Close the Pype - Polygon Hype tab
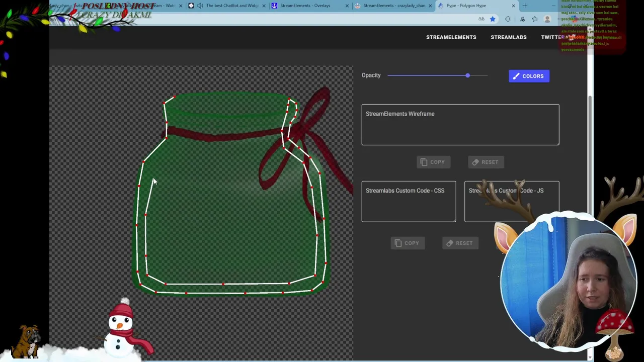Viewport: 644px width, 362px height. [x=513, y=6]
